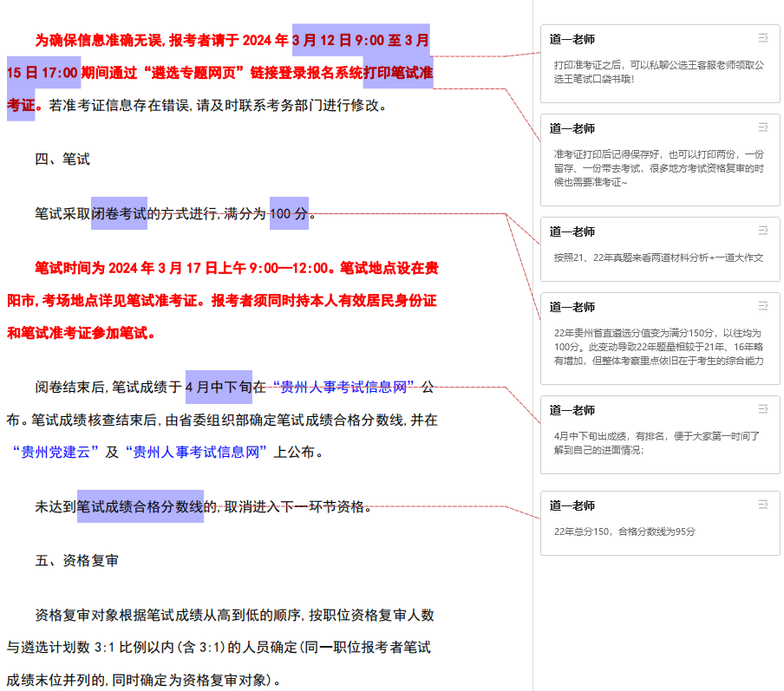Select the comment about 两道材料分析+一道大作文

(x=658, y=257)
